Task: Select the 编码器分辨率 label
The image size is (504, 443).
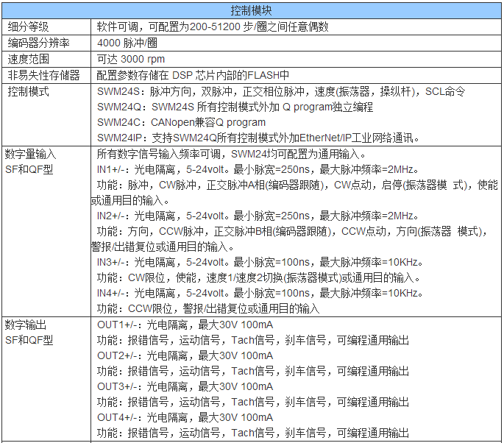Action: [38, 43]
